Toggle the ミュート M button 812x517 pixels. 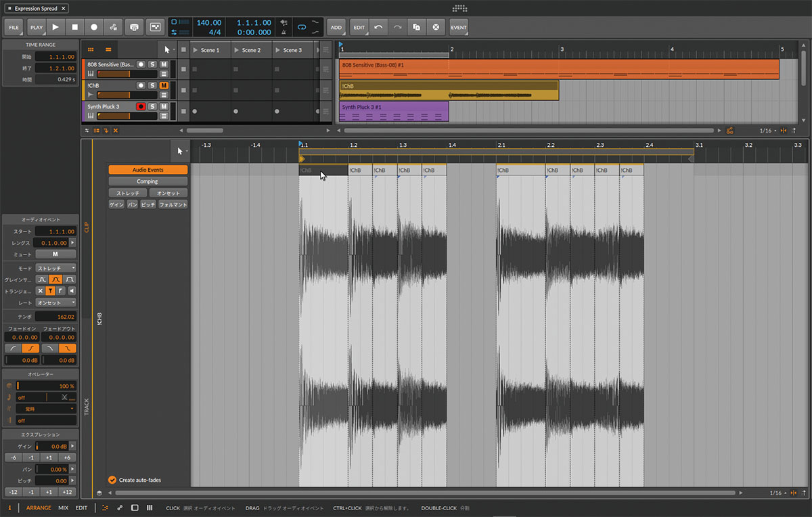coord(55,254)
